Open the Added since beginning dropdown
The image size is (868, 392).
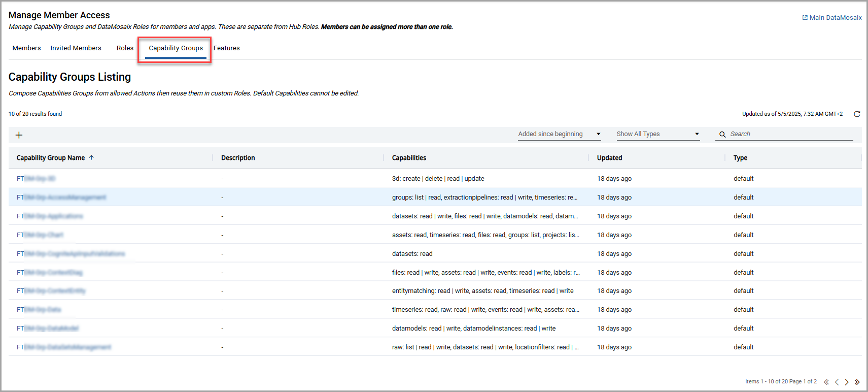[559, 134]
